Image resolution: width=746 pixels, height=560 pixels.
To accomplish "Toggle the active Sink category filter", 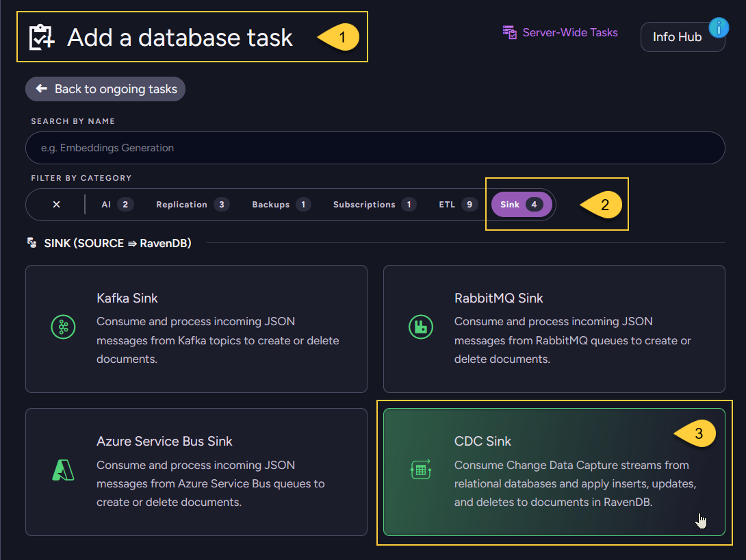I will (522, 205).
